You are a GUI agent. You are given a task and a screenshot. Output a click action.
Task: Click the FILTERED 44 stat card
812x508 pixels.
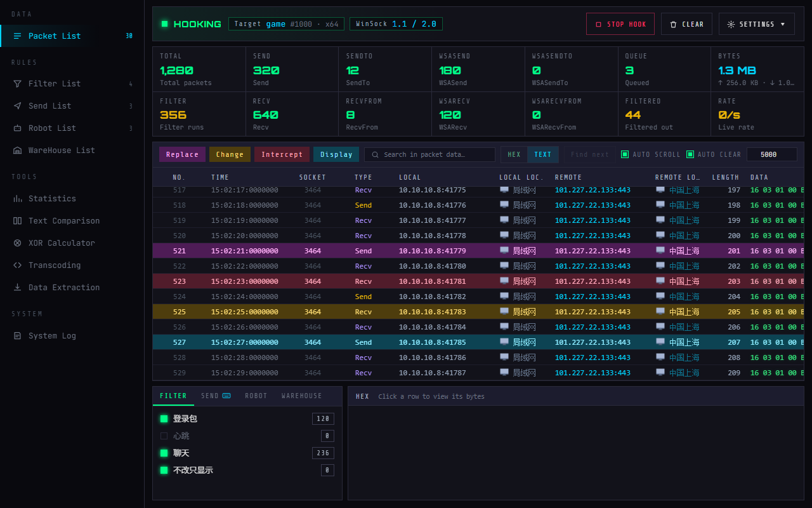[x=664, y=114]
